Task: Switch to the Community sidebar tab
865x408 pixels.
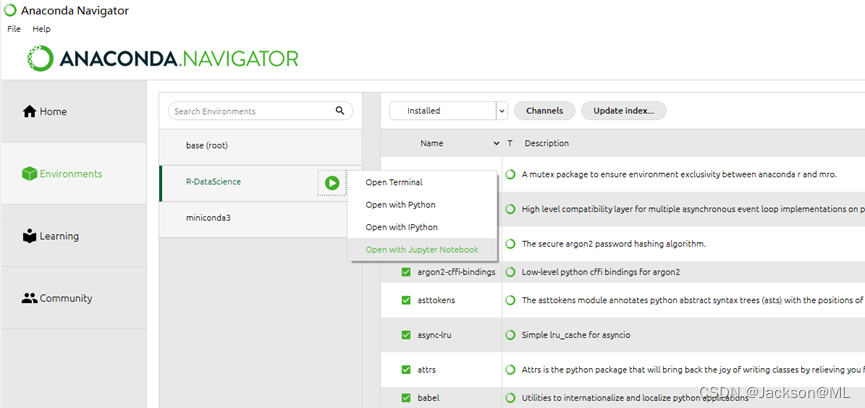Action: pos(73,298)
